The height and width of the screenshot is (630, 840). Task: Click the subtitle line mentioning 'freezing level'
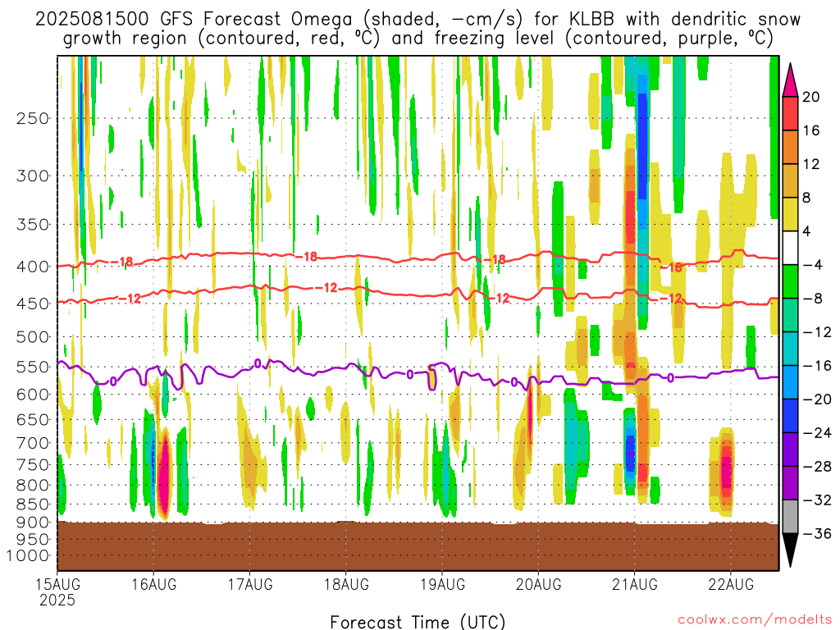click(418, 39)
